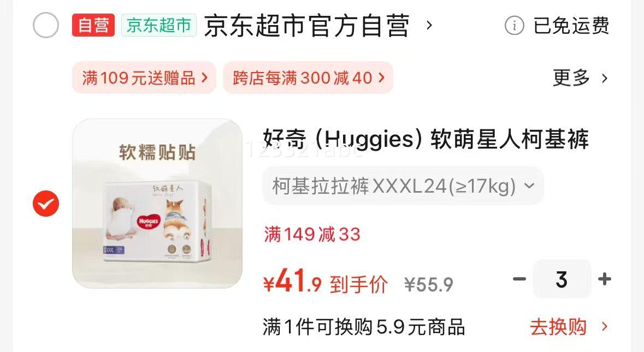This screenshot has height=352, width=644.
Task: Click the quantity field showing 3
Action: coord(562,279)
